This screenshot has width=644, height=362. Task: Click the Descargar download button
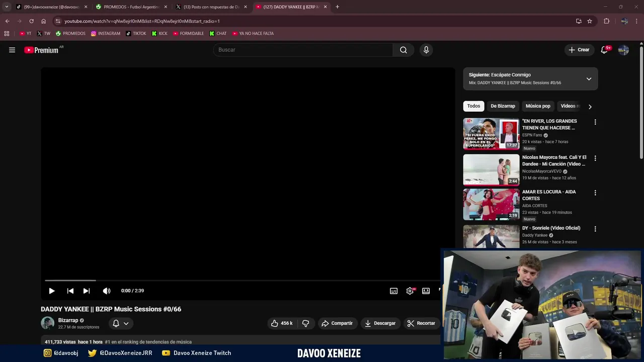coord(380,323)
